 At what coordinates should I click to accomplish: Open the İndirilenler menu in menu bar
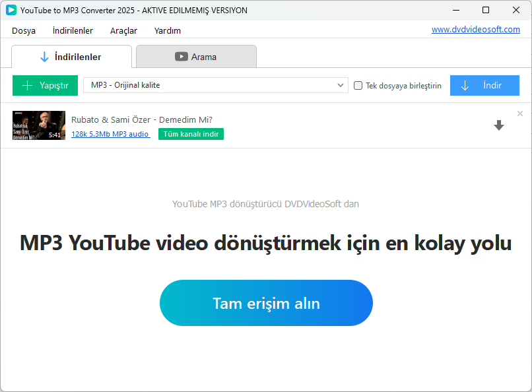coord(73,30)
